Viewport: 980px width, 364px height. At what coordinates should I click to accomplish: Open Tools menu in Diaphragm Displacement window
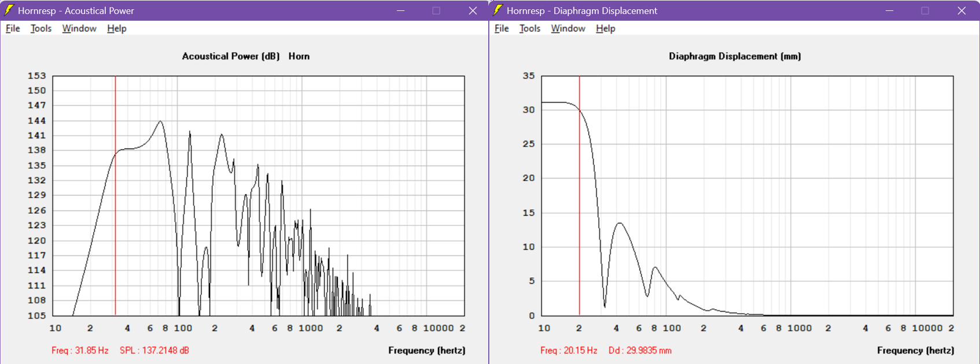pyautogui.click(x=530, y=28)
